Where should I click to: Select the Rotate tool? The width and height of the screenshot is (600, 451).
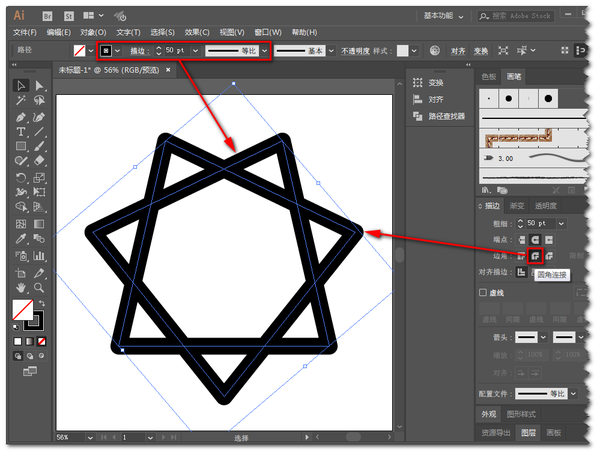pos(21,177)
